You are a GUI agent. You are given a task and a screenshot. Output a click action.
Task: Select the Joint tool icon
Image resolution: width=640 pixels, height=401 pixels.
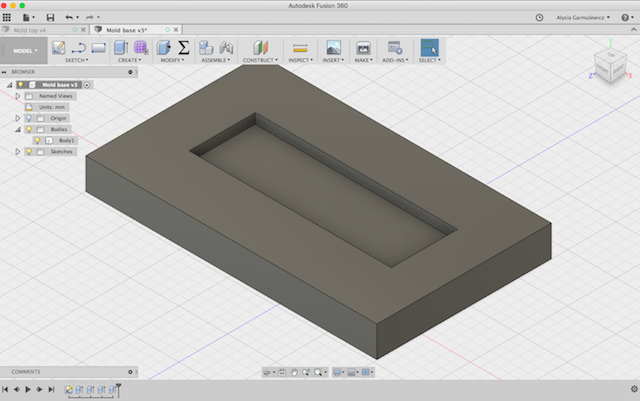point(226,48)
